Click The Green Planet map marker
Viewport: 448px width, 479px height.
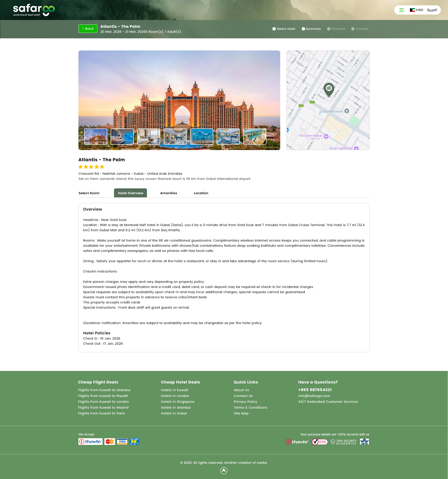[326, 136]
